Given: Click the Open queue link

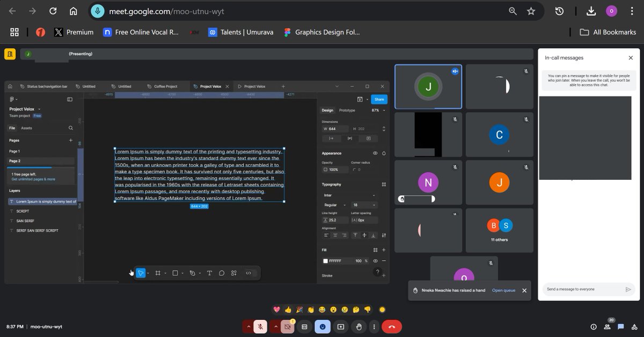Looking at the screenshot, I should (x=503, y=290).
